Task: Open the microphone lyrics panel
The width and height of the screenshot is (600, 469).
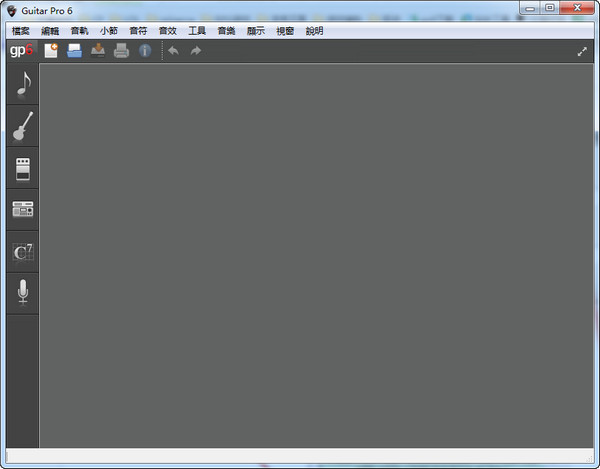Action: [23, 293]
